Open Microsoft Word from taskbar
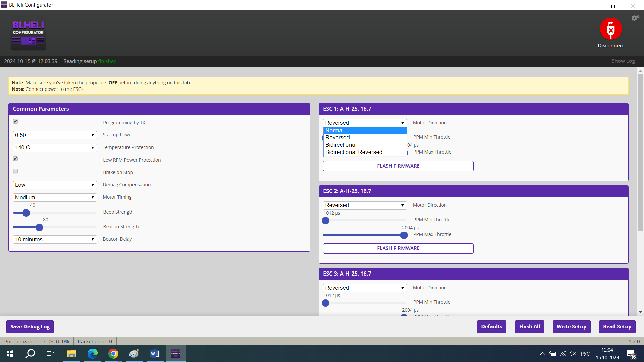Image resolution: width=644 pixels, height=362 pixels. 155,354
